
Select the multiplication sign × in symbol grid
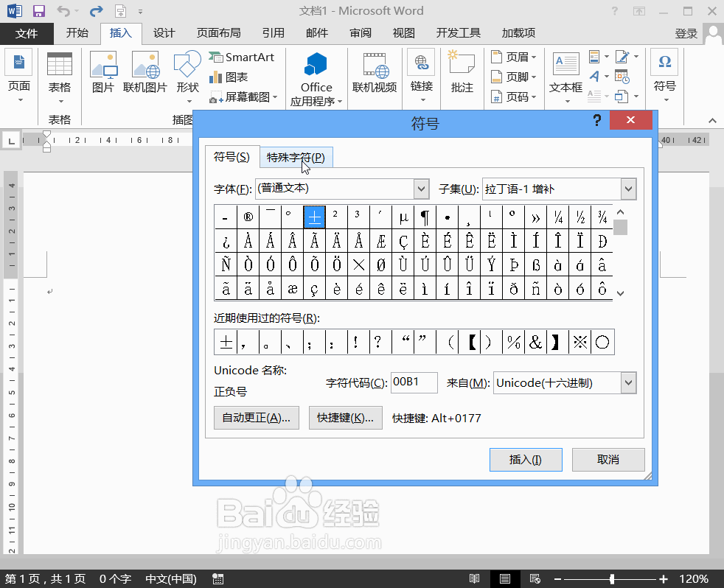click(359, 264)
